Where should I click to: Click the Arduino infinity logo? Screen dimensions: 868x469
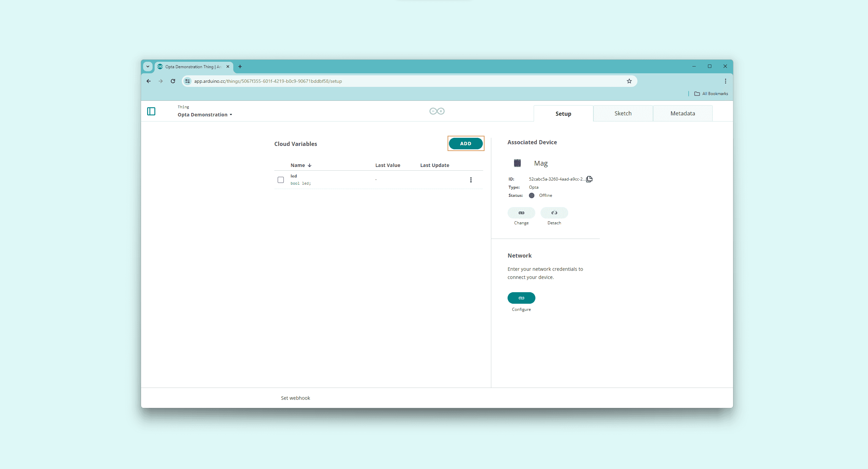[x=437, y=111]
